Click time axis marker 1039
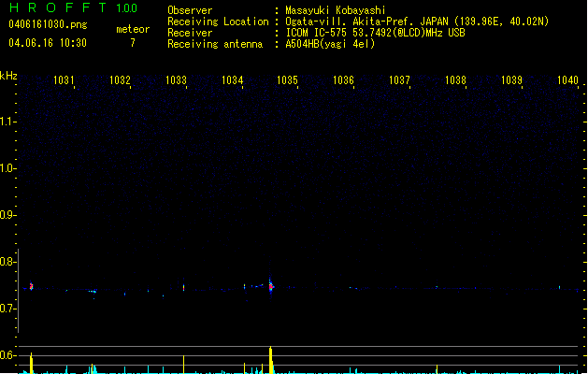 point(511,80)
